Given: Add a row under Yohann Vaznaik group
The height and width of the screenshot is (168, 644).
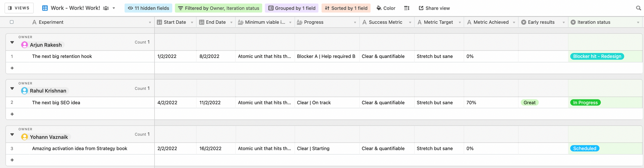Looking at the screenshot, I should pos(12,160).
